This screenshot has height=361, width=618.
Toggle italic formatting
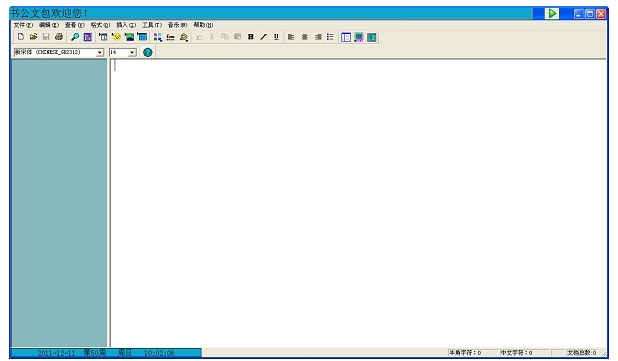pos(263,37)
